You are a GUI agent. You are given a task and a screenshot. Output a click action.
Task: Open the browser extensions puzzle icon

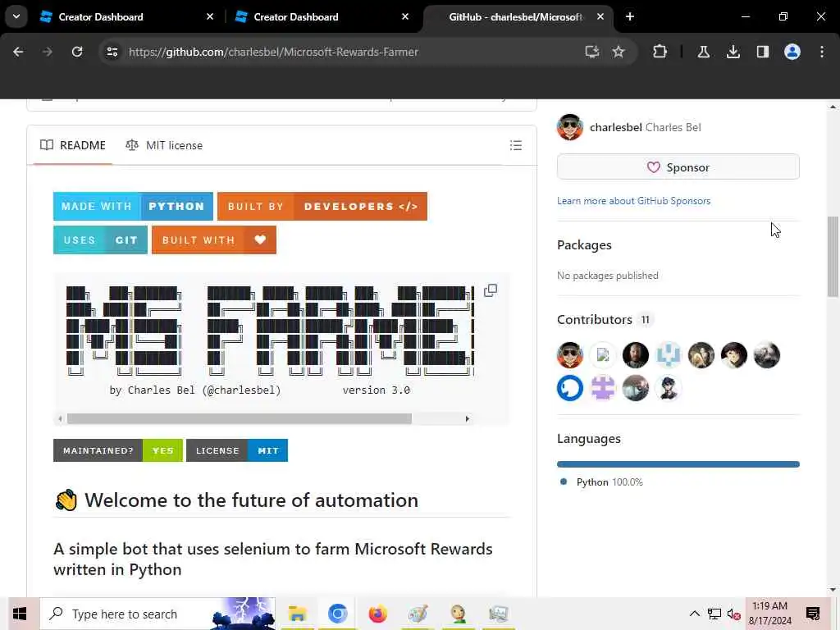660,52
